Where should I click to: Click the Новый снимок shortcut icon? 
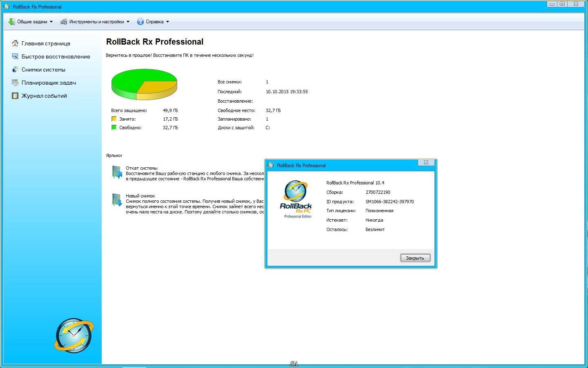click(x=117, y=200)
